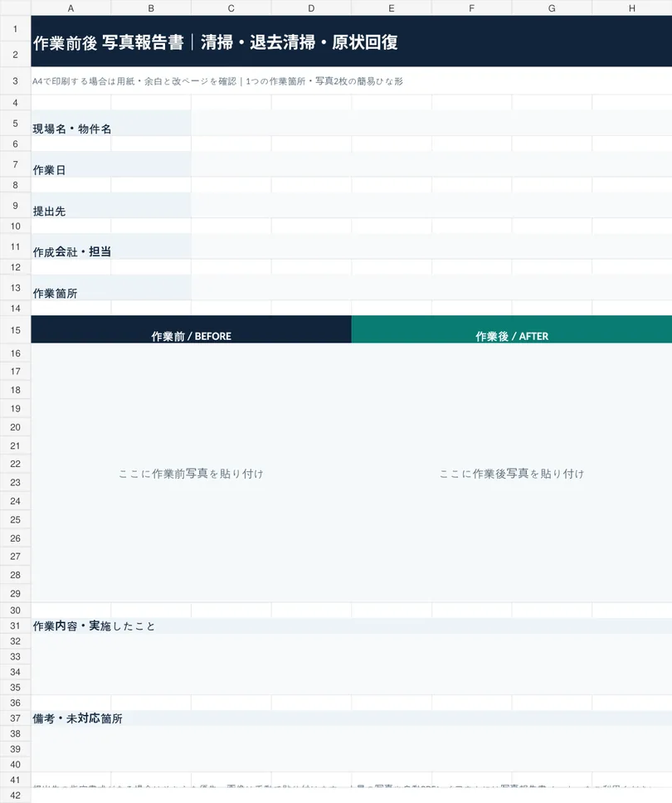Click the input field beside '現場名・物件名'
672x803 pixels.
(431, 123)
